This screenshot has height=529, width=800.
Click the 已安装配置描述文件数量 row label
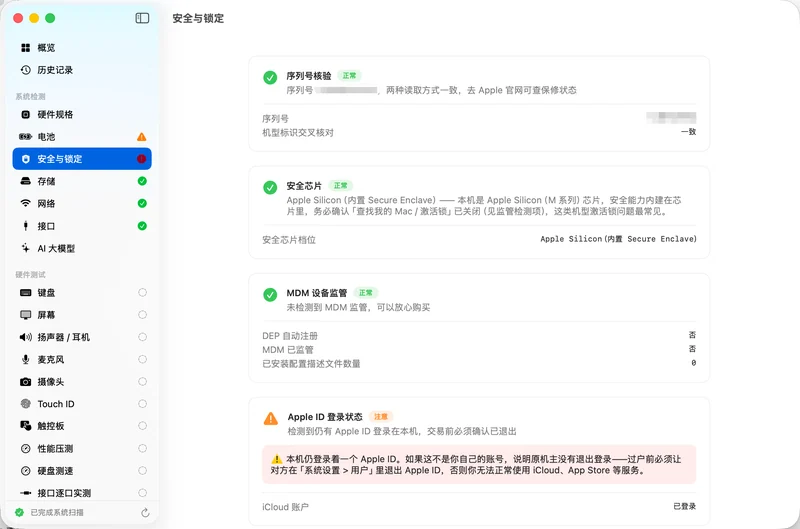coord(311,363)
